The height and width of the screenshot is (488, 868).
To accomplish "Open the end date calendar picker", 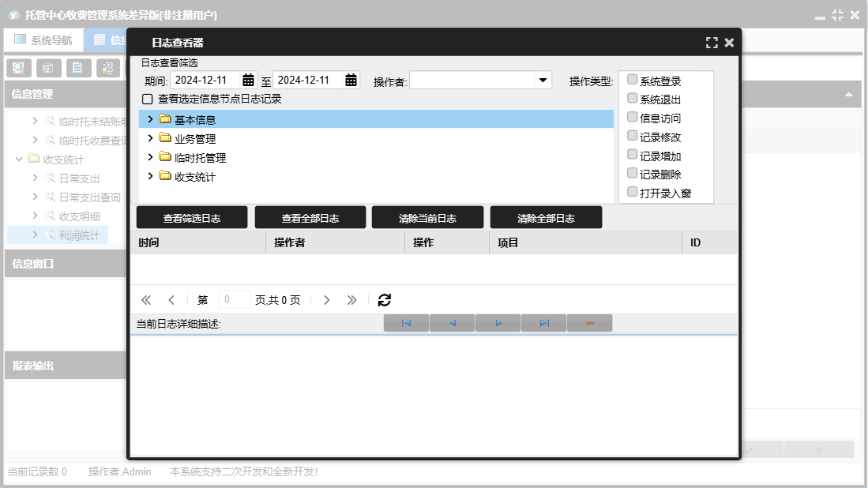I will pos(351,80).
